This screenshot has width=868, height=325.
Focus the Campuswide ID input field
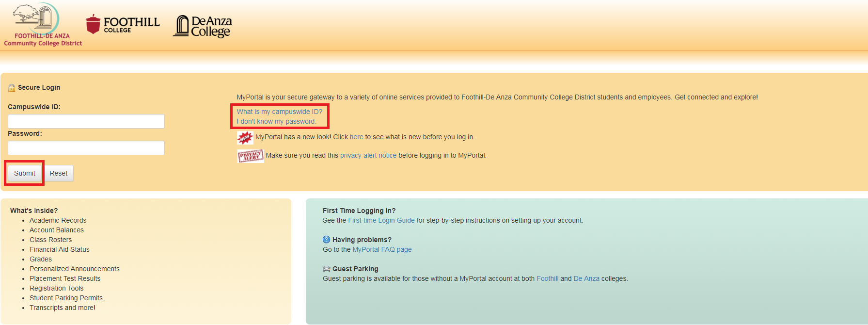tap(86, 121)
